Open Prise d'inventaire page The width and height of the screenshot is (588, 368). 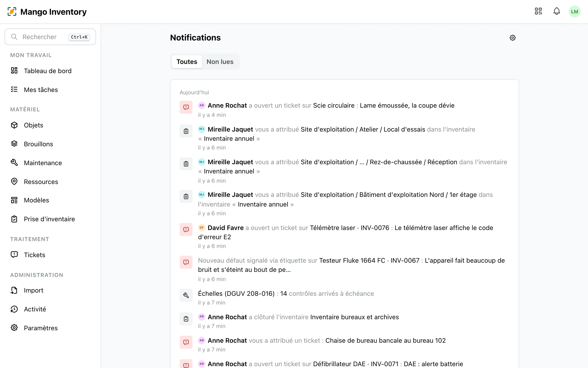tap(50, 219)
